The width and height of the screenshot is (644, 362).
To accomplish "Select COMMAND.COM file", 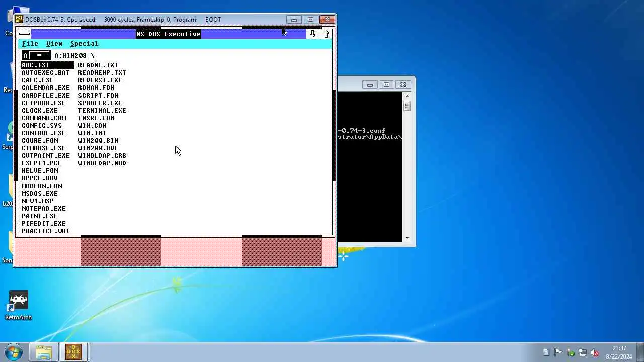I will tap(44, 118).
